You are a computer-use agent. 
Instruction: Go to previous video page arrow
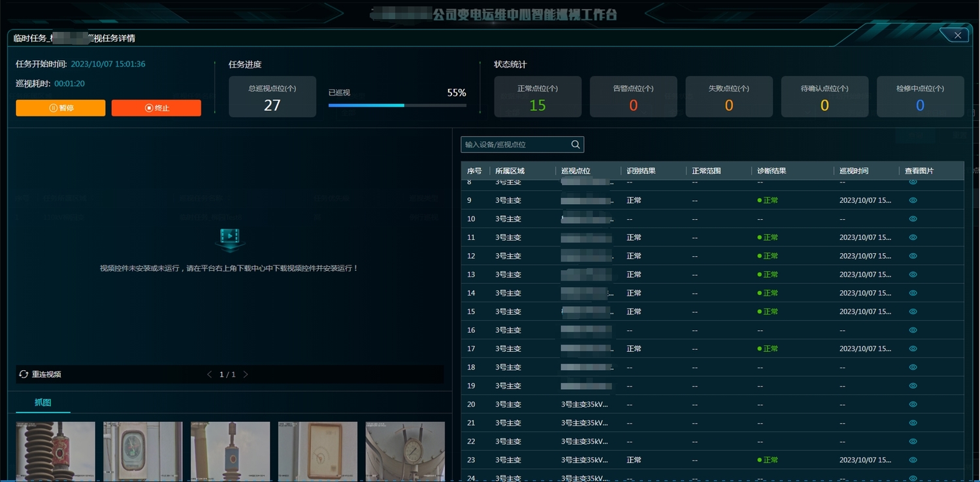(x=209, y=375)
